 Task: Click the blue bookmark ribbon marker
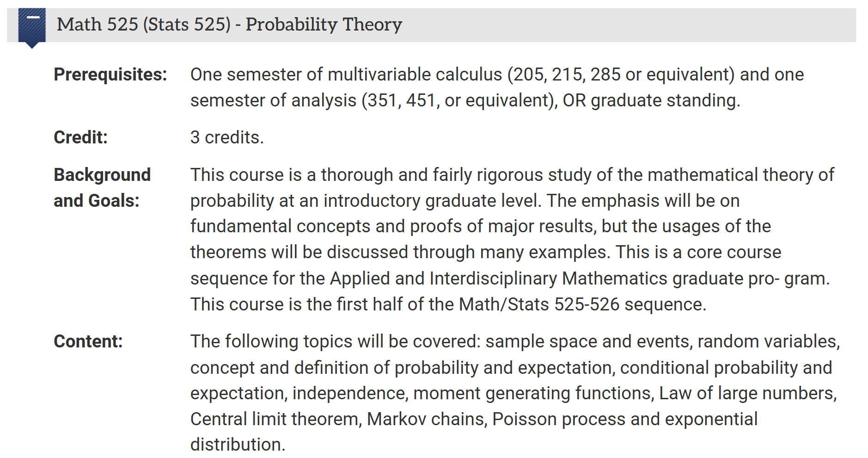[32, 28]
